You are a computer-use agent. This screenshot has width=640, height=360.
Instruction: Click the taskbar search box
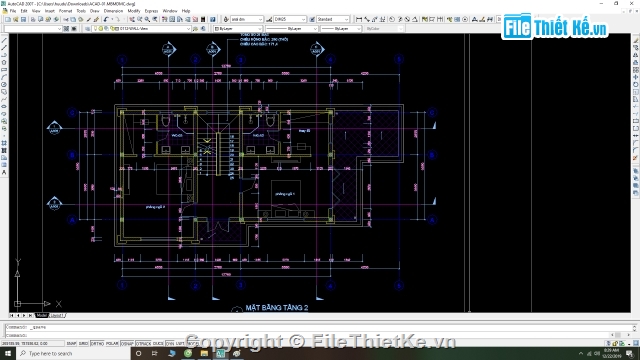click(73, 353)
